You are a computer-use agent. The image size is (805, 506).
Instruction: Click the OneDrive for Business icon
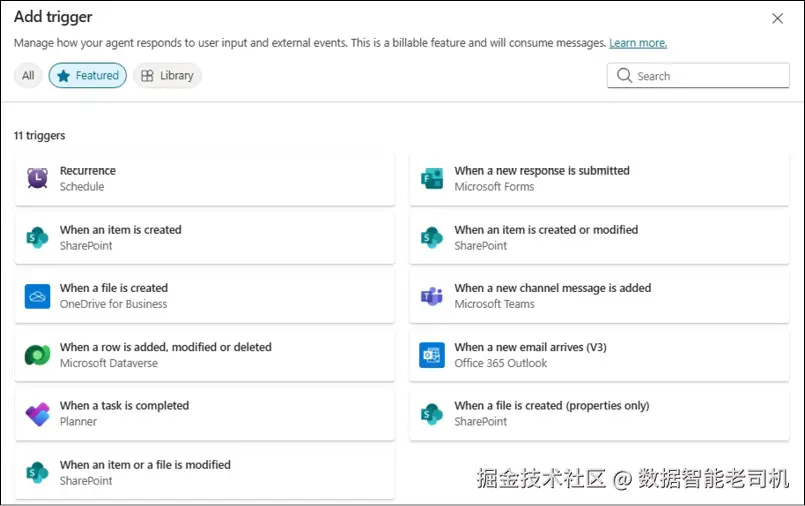click(37, 296)
